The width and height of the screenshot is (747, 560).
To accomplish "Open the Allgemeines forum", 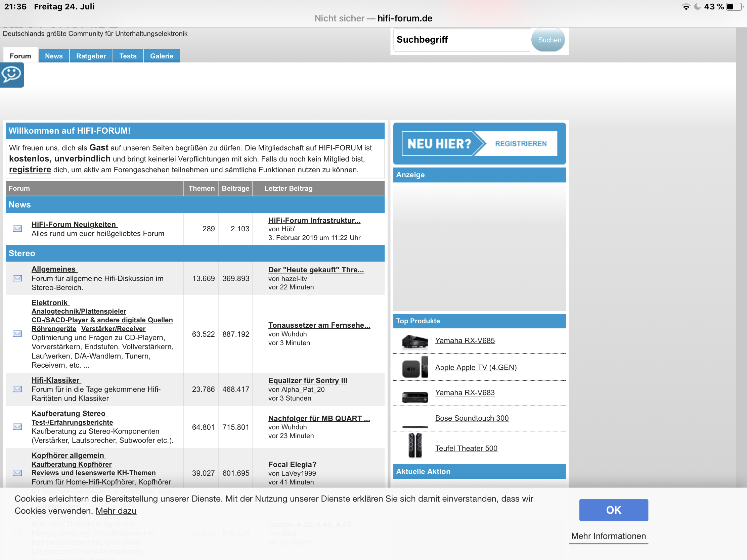I will pos(53,269).
